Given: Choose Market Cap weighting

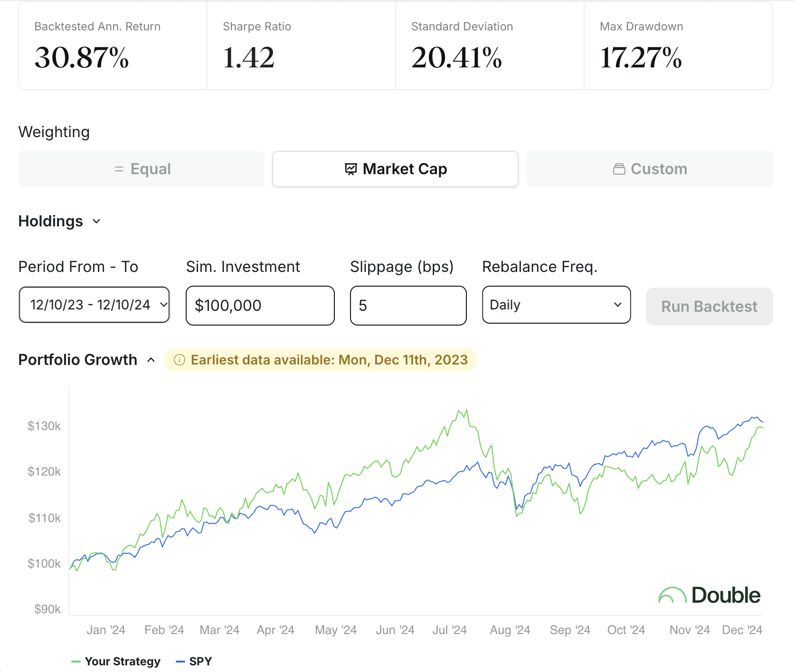Looking at the screenshot, I should pos(395,169).
